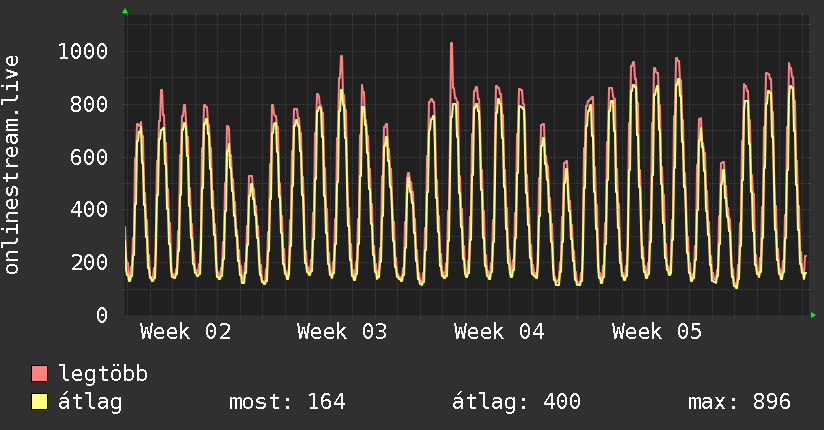Click the onlinestream.live vertical axis title
The height and width of the screenshot is (430, 824).
[12, 165]
